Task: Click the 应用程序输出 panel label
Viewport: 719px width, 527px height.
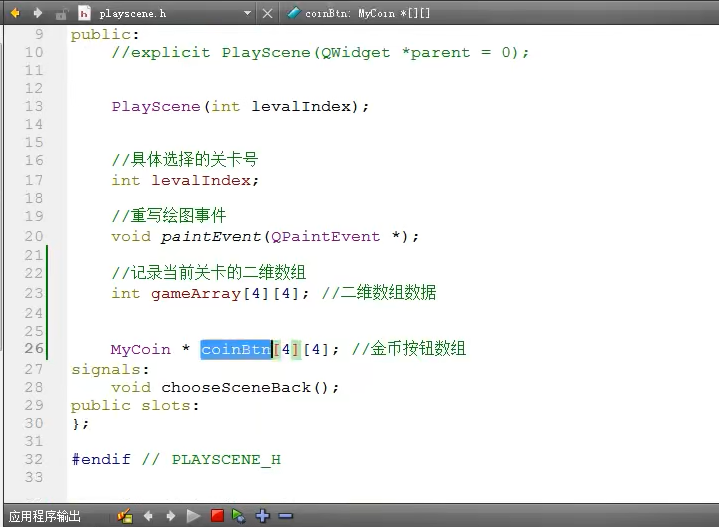Action: point(44,516)
